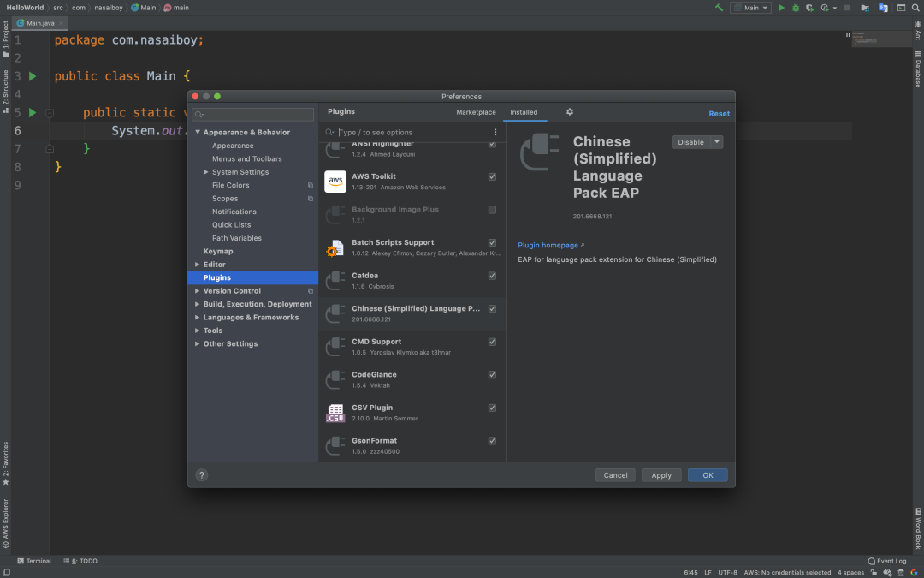
Task: Click the Apply button
Action: point(660,474)
